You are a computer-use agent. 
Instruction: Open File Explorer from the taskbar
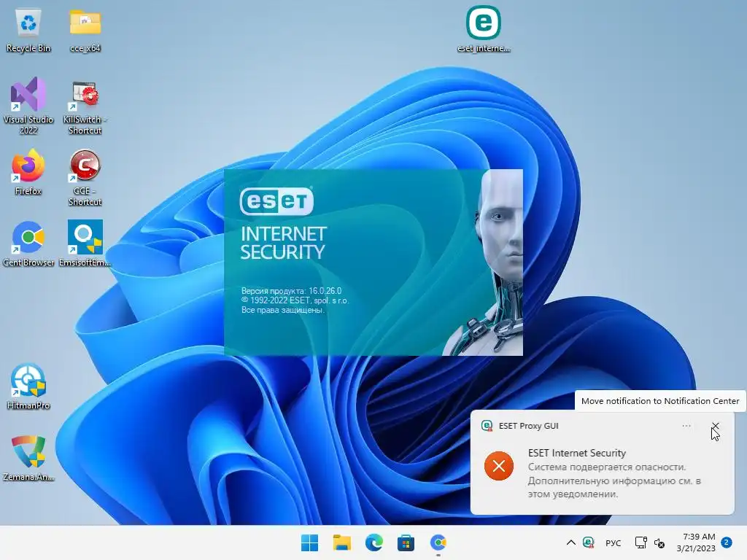pos(341,542)
